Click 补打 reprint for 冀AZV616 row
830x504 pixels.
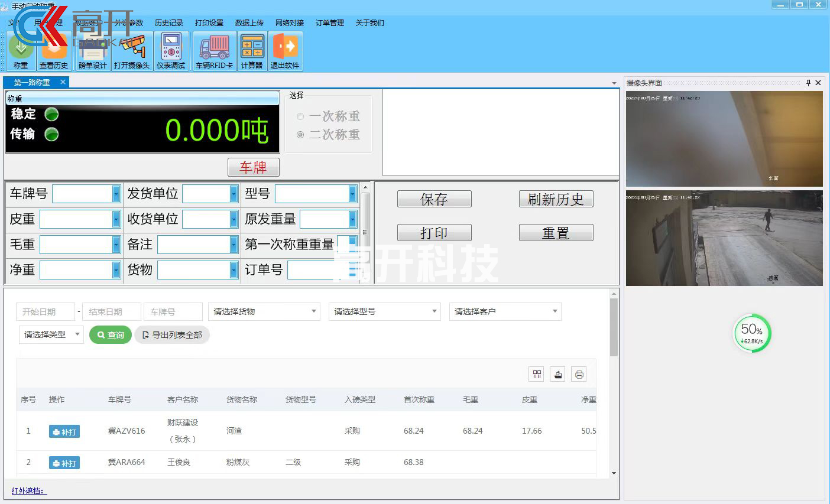[64, 432]
